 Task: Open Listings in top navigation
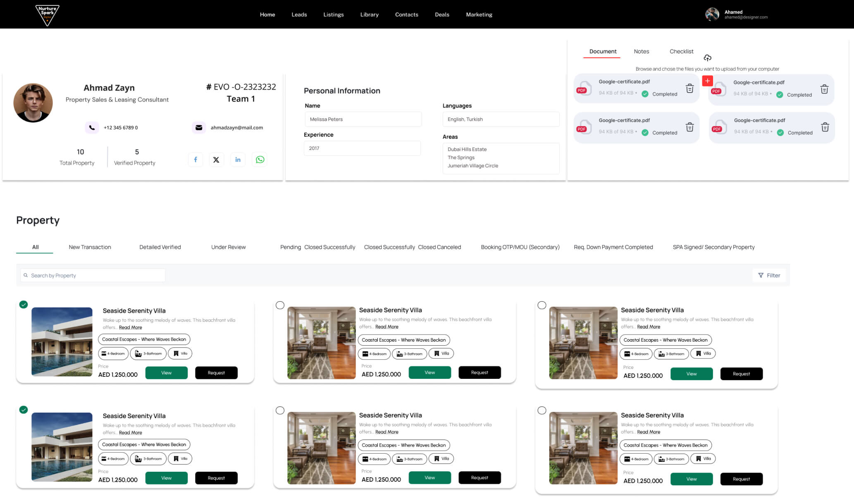point(333,14)
